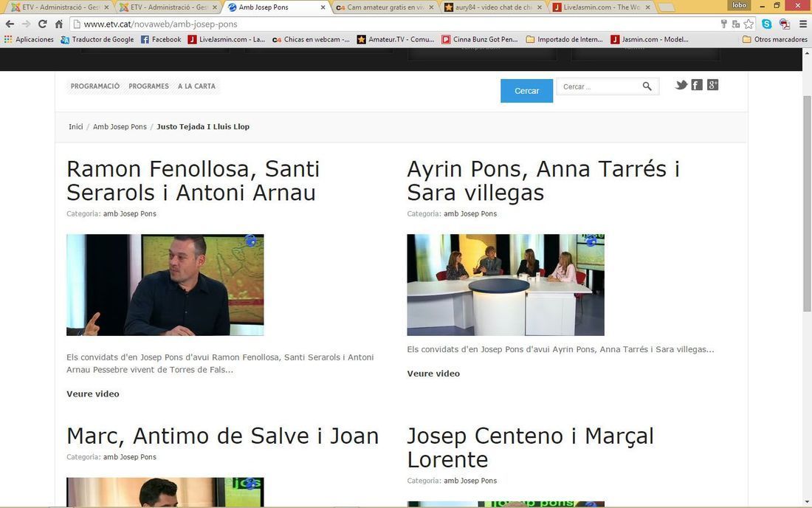Click the saved password key icon
Screen dimensions: 812x508
point(724,24)
